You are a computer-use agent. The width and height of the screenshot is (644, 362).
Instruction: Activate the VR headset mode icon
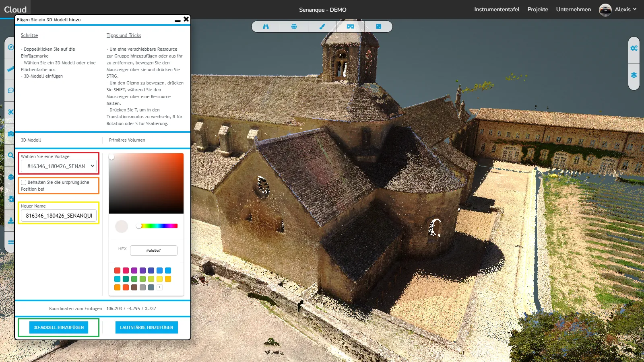click(x=350, y=27)
